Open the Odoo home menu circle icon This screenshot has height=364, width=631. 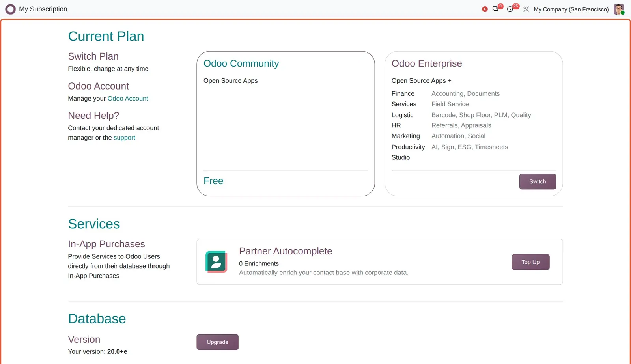tap(10, 9)
